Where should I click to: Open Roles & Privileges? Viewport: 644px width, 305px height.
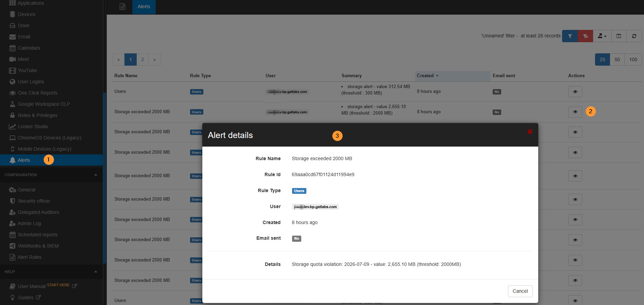click(37, 115)
